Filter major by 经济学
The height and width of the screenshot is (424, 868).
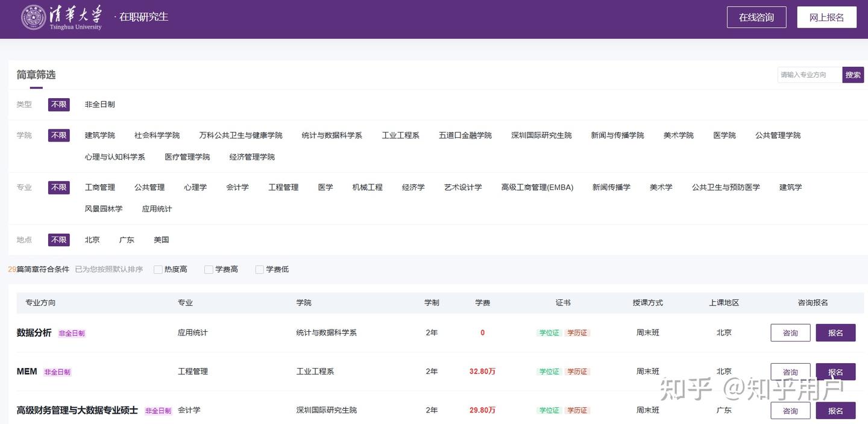(414, 187)
